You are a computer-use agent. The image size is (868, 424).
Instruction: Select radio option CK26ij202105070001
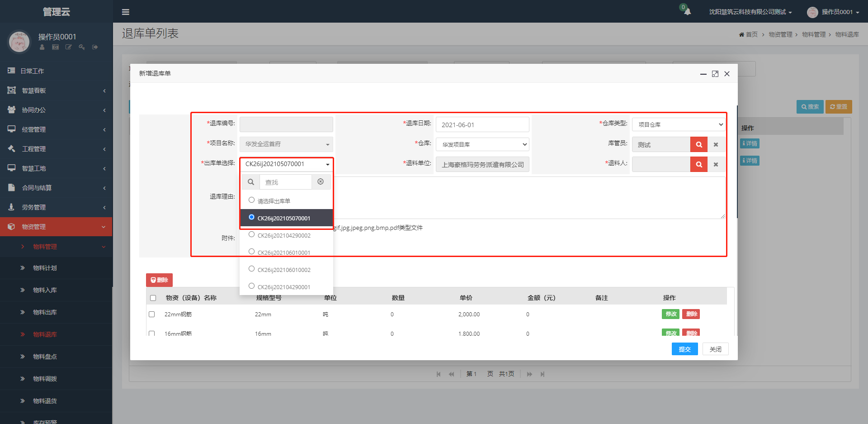(x=252, y=217)
